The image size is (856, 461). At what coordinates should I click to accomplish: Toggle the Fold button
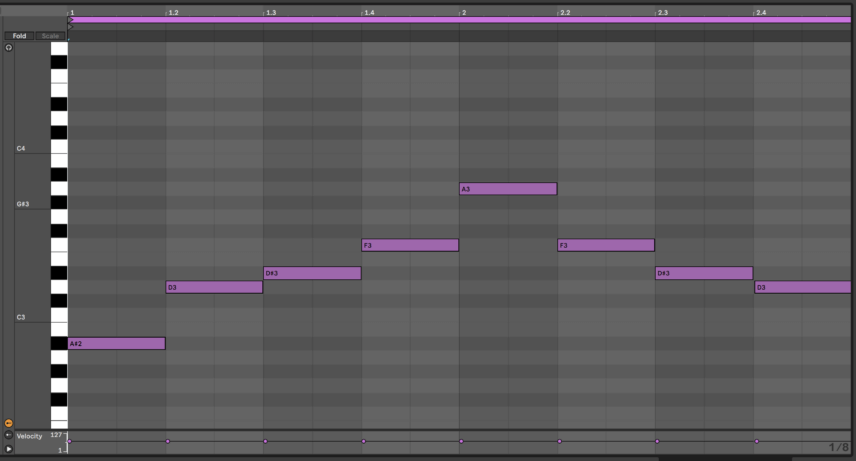(19, 36)
